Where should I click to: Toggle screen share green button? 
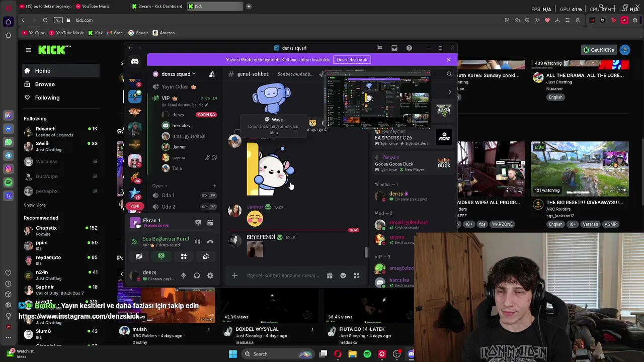pos(162,256)
